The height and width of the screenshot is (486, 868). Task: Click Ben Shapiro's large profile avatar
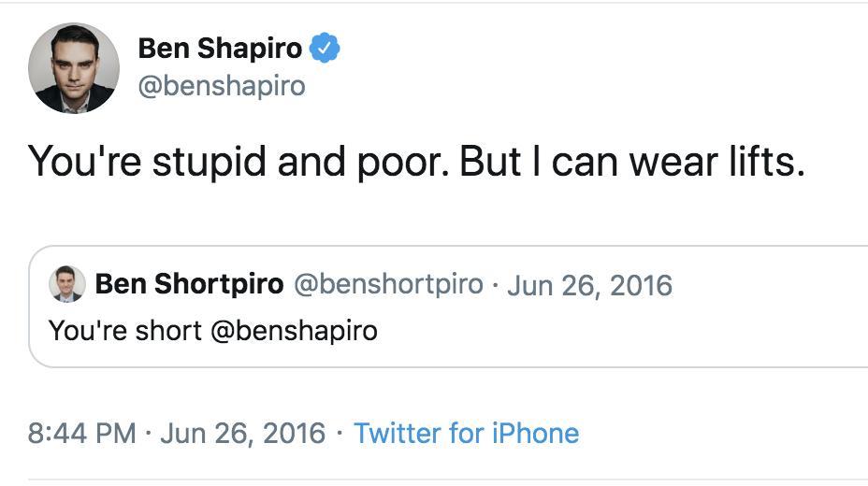point(74,68)
